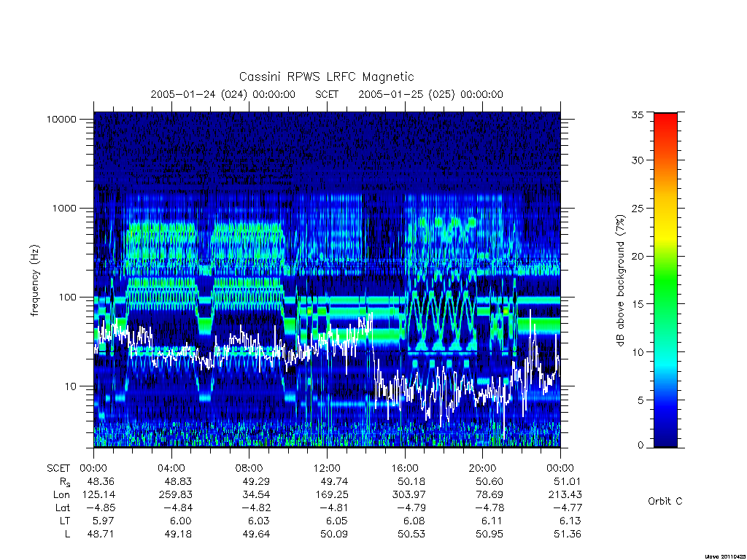Click the Lon value 259.83
747x560 pixels.
click(175, 495)
